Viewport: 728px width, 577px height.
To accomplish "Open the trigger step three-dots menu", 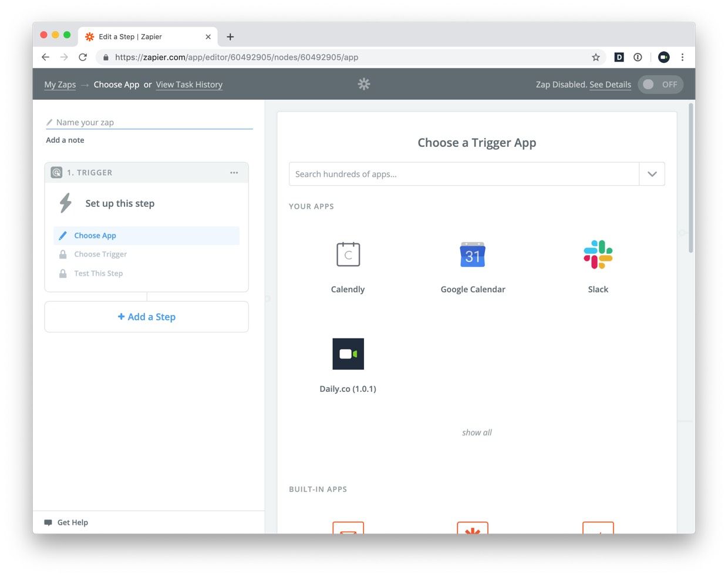I will [234, 173].
